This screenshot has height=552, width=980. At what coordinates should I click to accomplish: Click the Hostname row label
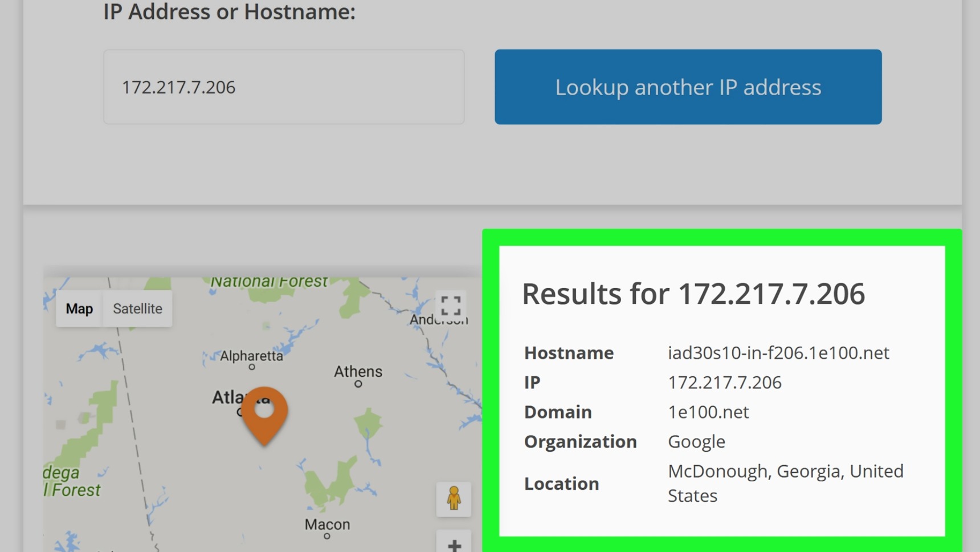click(569, 353)
